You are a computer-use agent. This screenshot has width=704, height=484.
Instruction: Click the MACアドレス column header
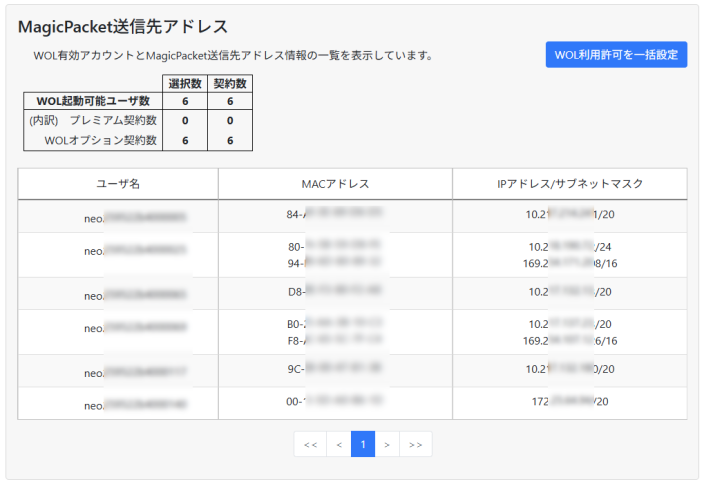[x=335, y=184]
